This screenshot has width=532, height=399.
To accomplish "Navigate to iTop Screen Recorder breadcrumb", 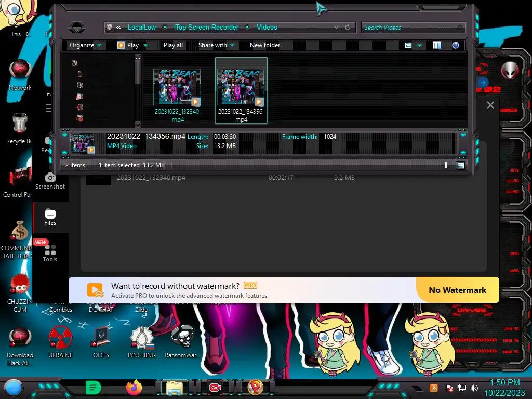I will (206, 28).
